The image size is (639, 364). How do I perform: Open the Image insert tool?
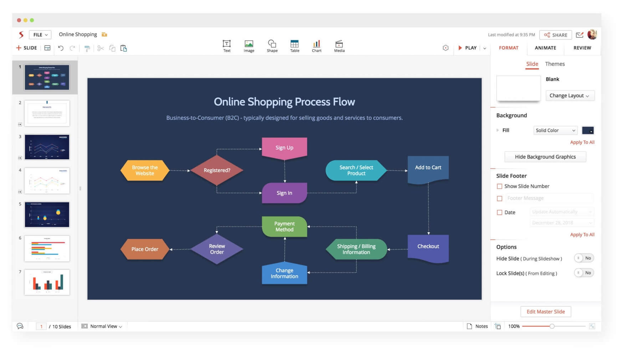click(249, 46)
